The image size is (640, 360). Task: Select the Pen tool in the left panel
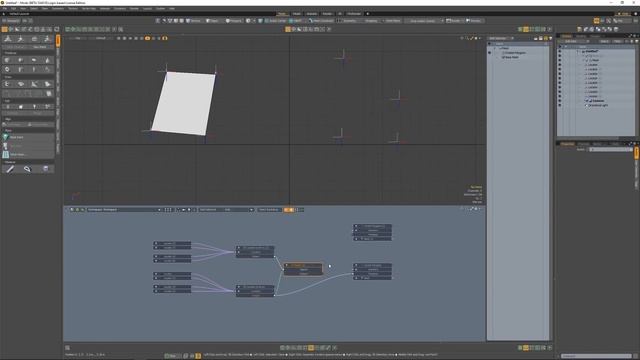coord(10,169)
